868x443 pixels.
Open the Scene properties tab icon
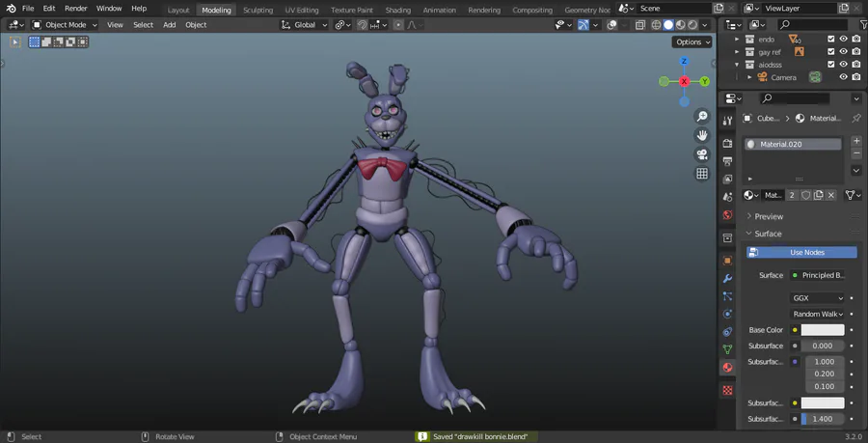coord(727,197)
